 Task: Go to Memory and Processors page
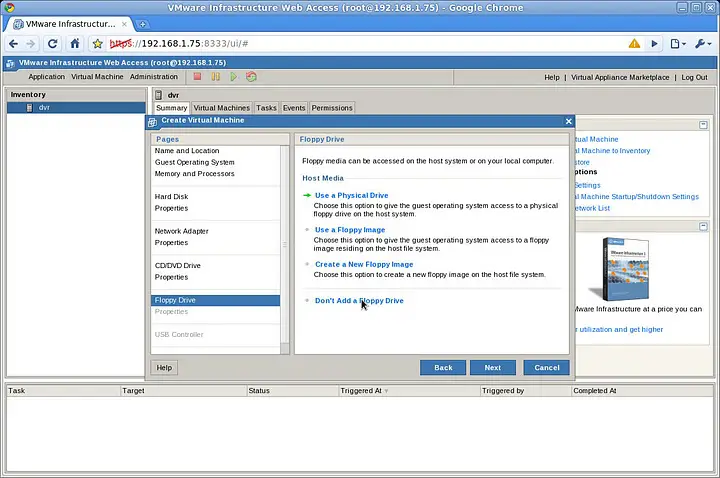[x=194, y=174]
